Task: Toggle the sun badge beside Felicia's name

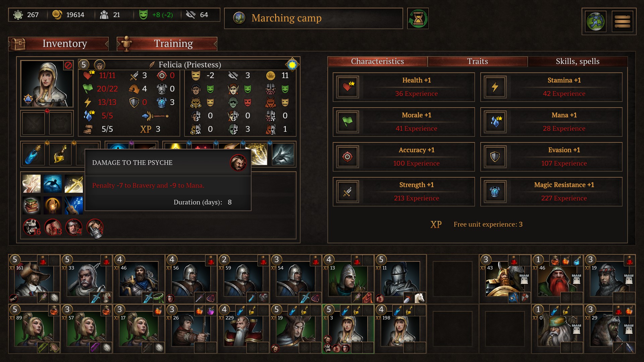Action: (292, 64)
